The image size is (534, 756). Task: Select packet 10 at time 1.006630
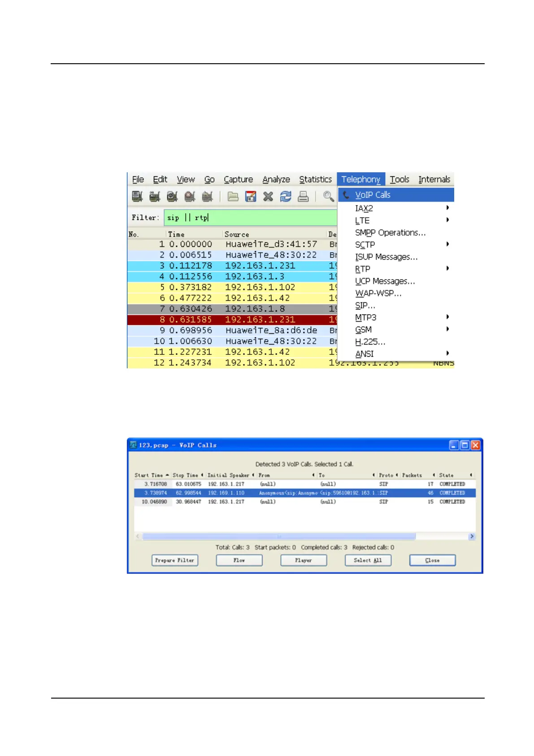232,341
